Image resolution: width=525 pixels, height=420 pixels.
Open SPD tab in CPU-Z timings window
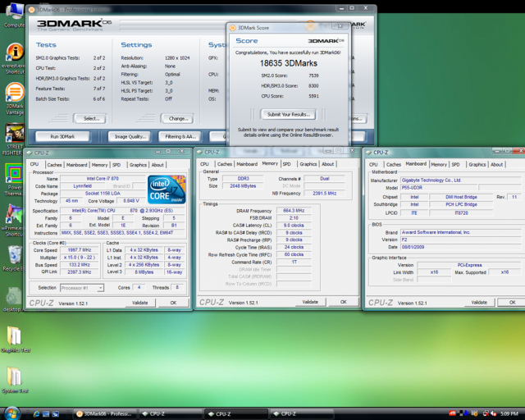click(287, 164)
